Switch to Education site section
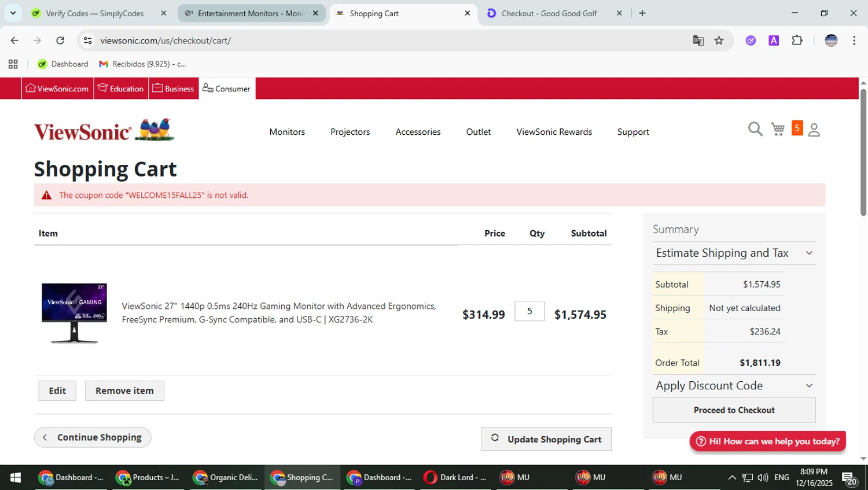The width and height of the screenshot is (868, 490). point(121,89)
